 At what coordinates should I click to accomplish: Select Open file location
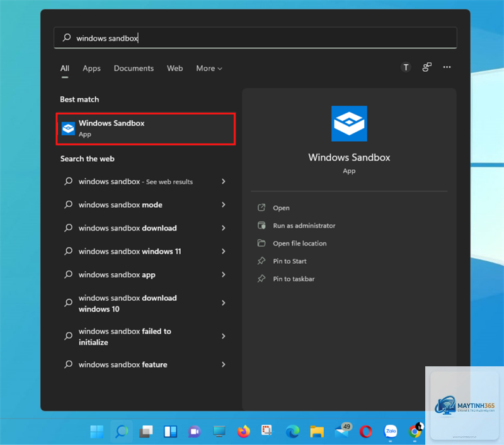300,244
